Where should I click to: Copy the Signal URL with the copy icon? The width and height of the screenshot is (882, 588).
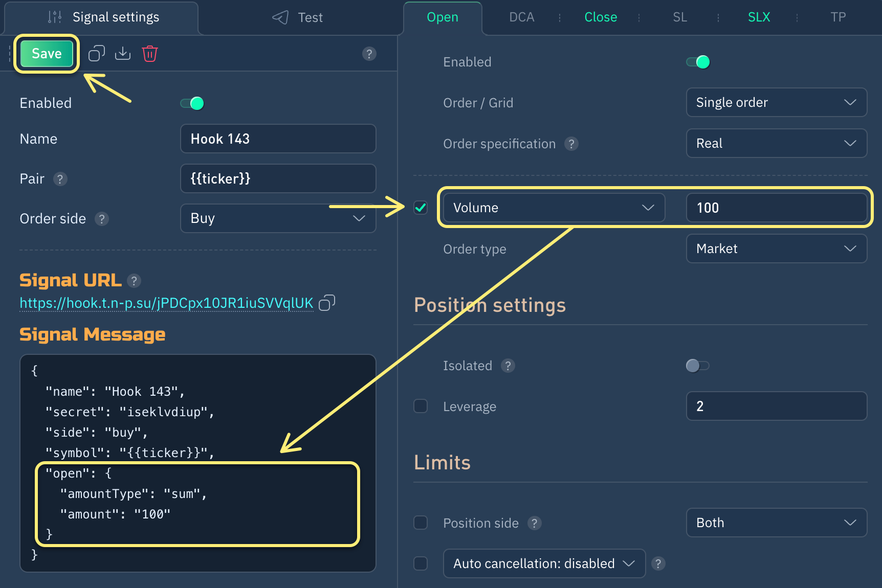[x=327, y=303]
